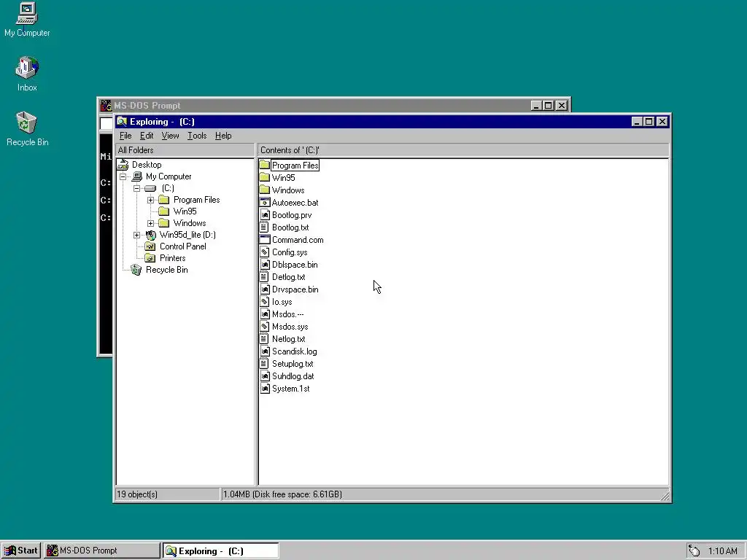Select the Config.sys file icon
The width and height of the screenshot is (747, 560).
coord(265,252)
